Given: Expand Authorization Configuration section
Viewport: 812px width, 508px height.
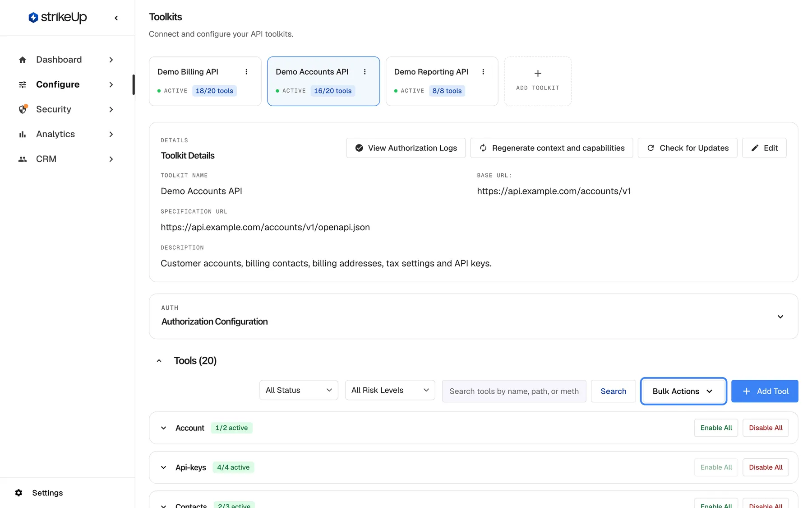Looking at the screenshot, I should [780, 317].
